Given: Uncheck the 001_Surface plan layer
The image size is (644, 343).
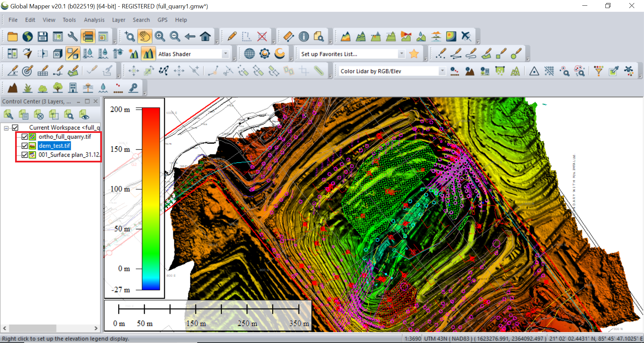Looking at the screenshot, I should 24,155.
